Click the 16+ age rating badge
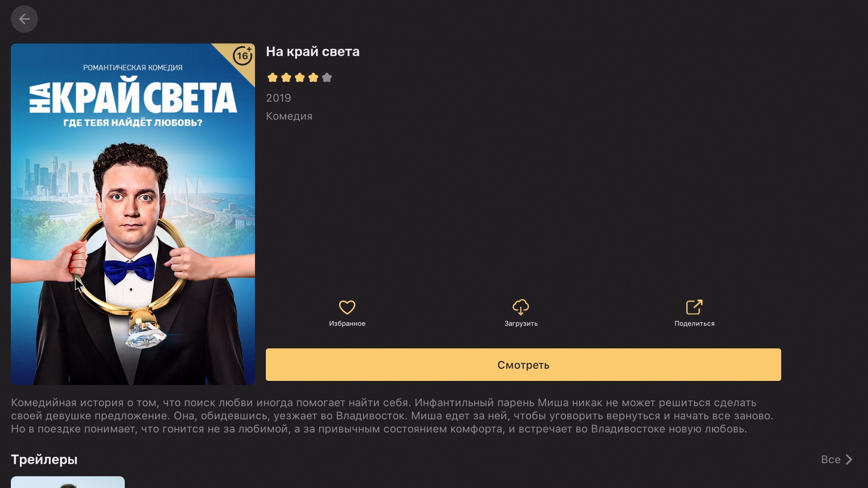 coord(243,56)
